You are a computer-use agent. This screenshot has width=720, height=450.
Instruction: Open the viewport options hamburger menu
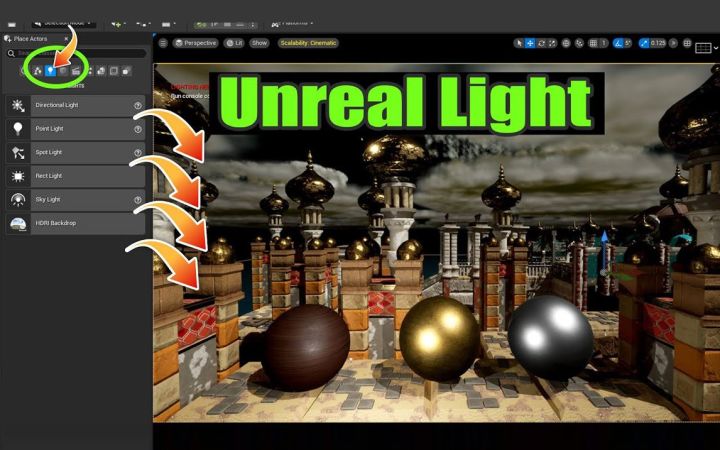tap(163, 43)
